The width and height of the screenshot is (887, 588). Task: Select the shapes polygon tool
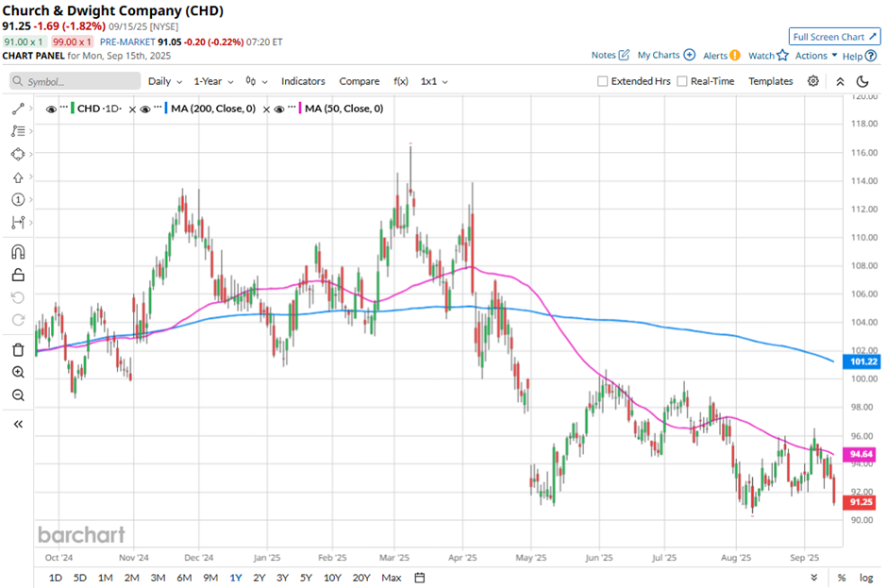click(18, 154)
